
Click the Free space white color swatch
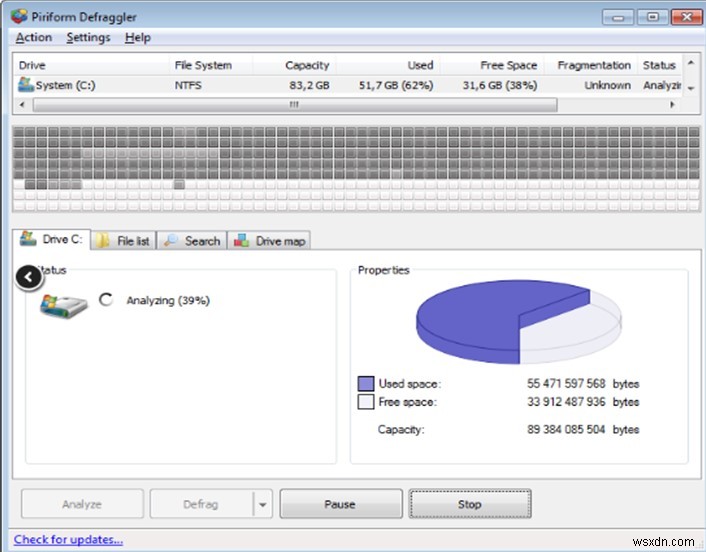tap(366, 402)
